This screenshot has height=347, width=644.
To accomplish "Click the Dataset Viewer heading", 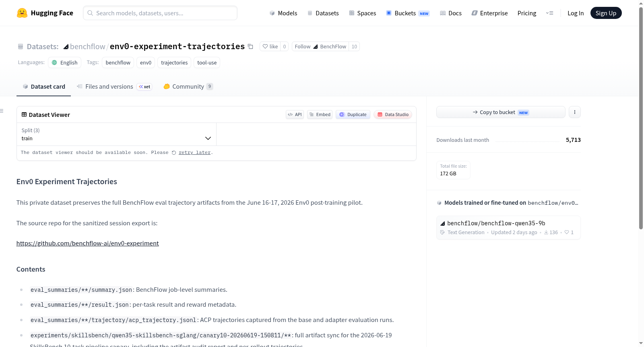I will (x=50, y=115).
